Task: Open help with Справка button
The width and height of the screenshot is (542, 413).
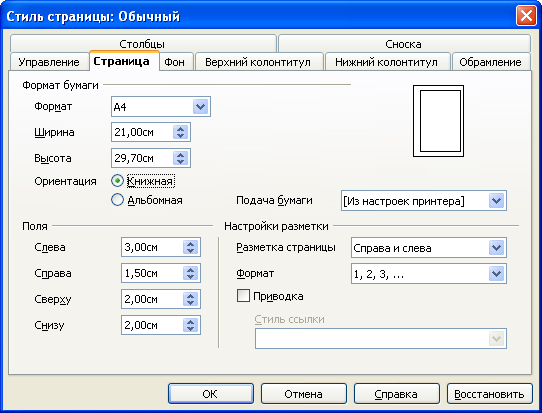Action: (397, 394)
